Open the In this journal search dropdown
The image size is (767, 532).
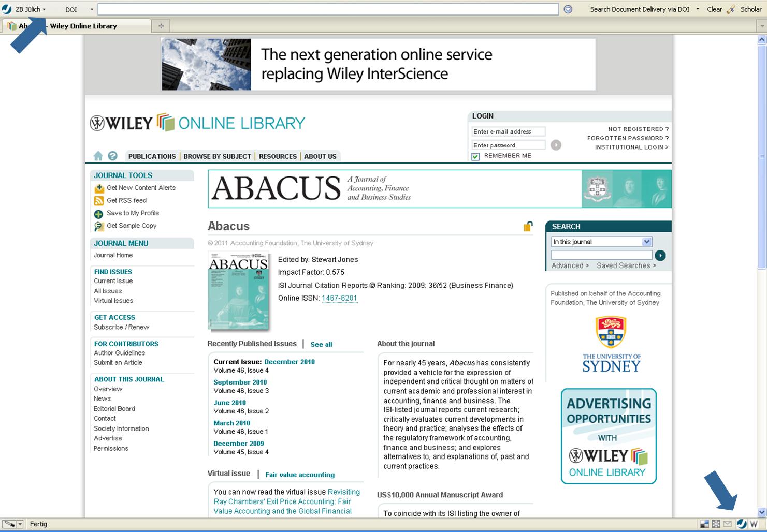pos(646,241)
